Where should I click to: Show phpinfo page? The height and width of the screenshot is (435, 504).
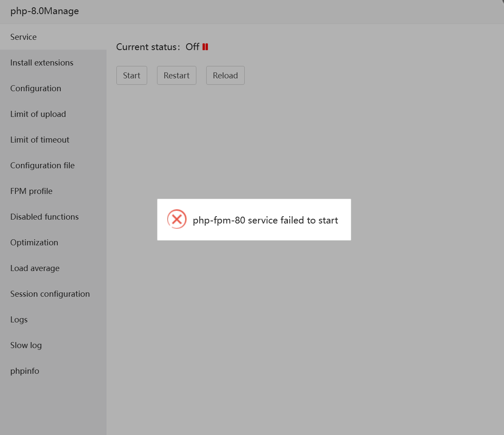click(53, 371)
